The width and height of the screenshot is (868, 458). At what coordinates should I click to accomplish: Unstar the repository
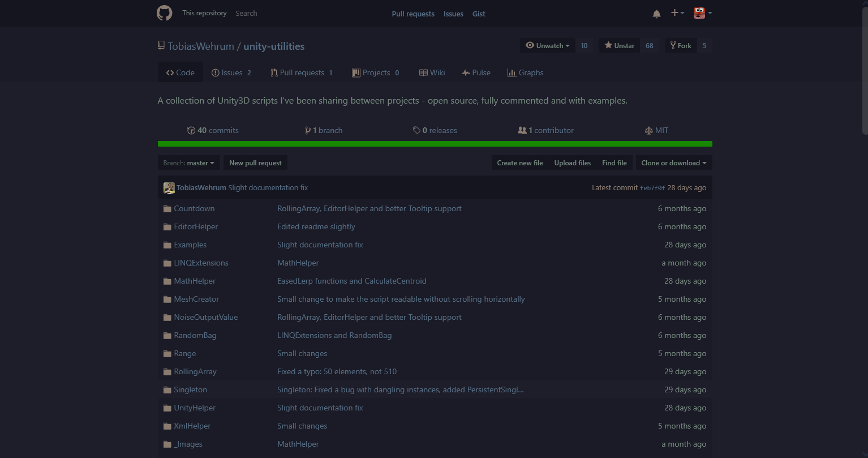[x=619, y=46]
